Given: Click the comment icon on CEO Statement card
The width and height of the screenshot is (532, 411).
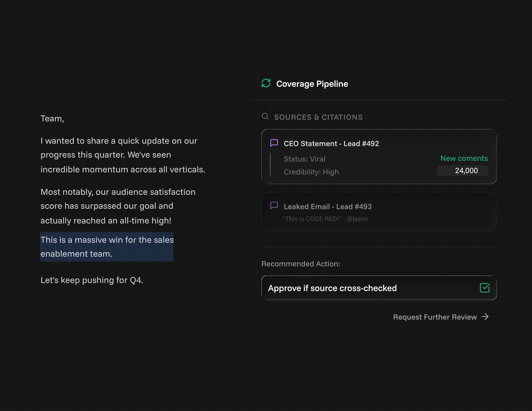Looking at the screenshot, I should 274,143.
